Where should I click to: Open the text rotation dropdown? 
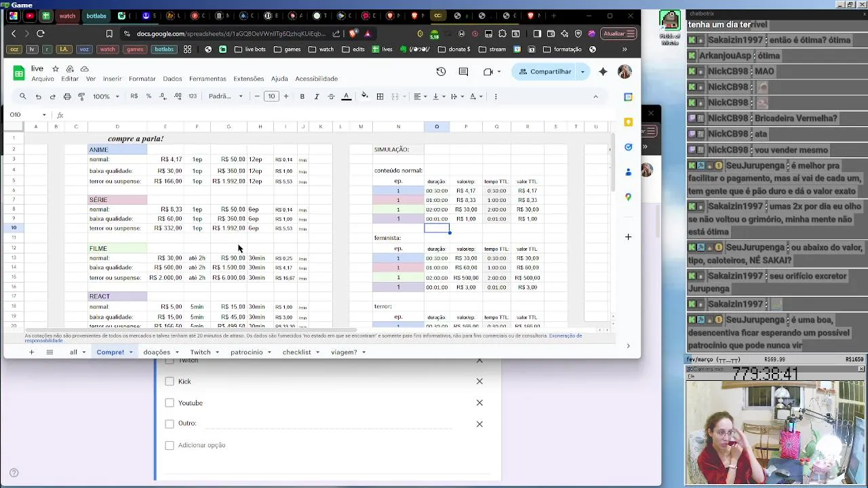(476, 96)
